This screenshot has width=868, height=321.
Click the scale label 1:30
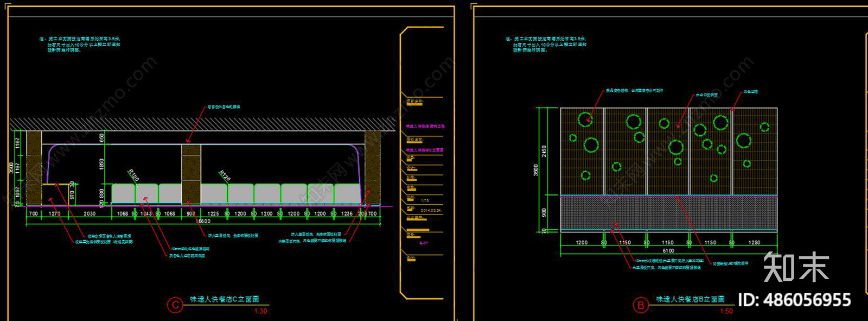261,311
